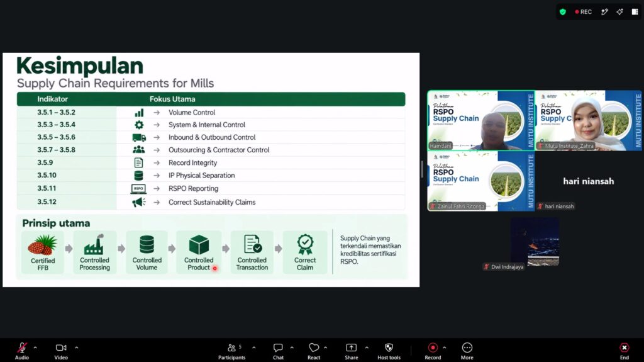Viewport: 644px width, 362px height.
Task: Click the Record Integrity document icon
Action: 139,162
